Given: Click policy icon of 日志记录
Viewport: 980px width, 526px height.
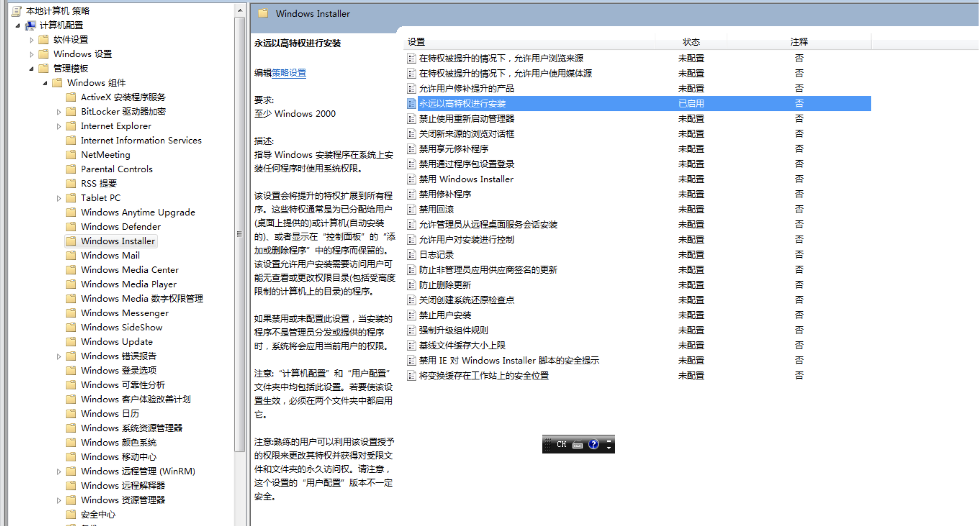Looking at the screenshot, I should point(411,255).
